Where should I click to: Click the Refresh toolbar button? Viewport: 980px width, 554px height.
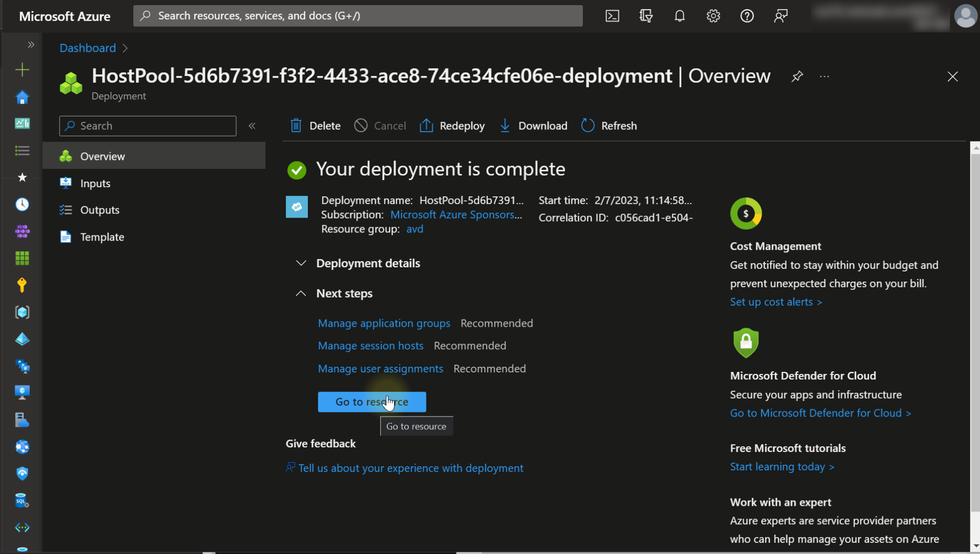point(609,126)
